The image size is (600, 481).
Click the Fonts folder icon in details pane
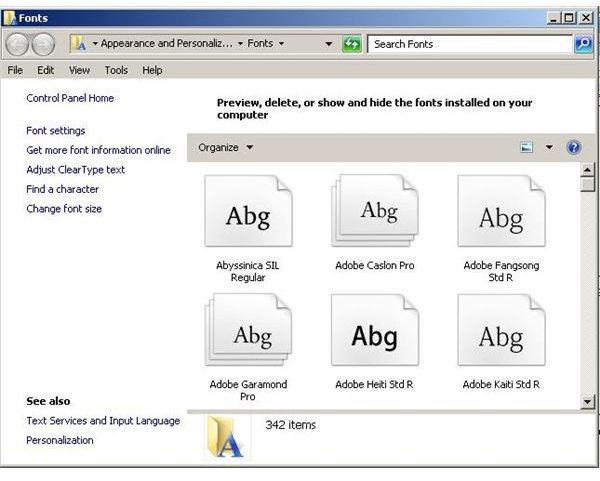pos(227,437)
